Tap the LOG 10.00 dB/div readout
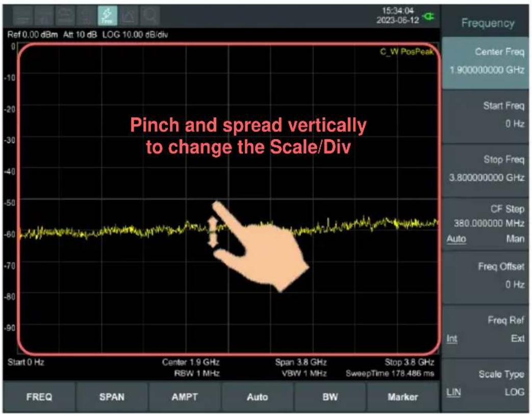Image resolution: width=532 pixels, height=414 pixels. 135,35
